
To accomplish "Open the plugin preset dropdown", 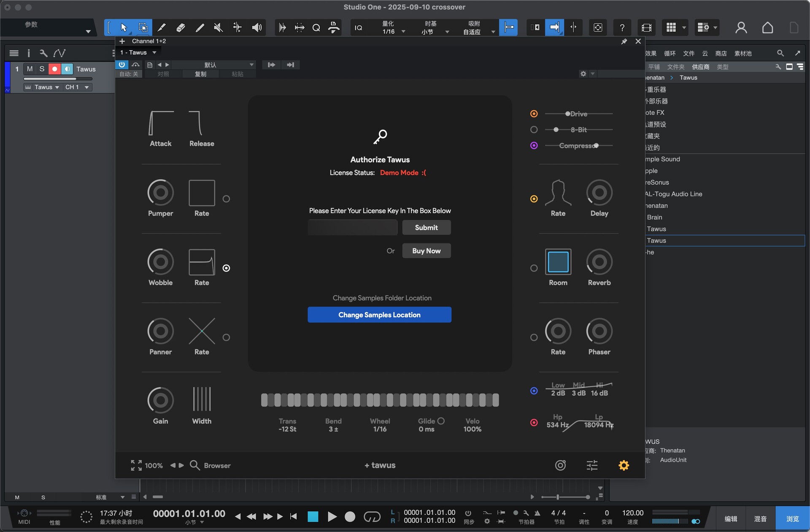I will 214,65.
